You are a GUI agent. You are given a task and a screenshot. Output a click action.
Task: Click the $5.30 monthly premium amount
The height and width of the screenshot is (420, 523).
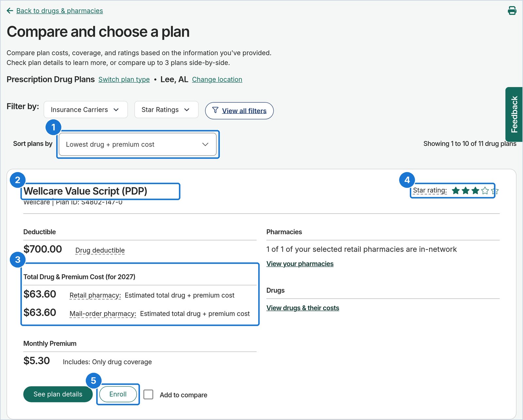(x=37, y=360)
